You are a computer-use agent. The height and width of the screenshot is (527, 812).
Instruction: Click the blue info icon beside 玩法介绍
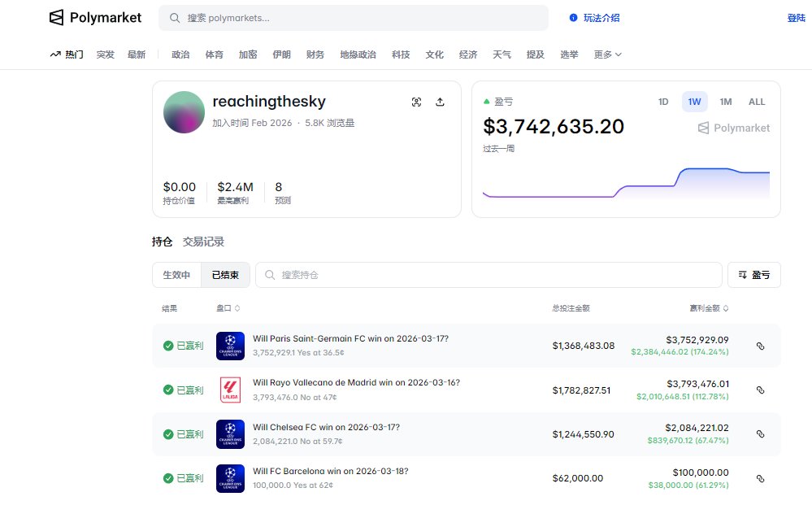tap(573, 18)
